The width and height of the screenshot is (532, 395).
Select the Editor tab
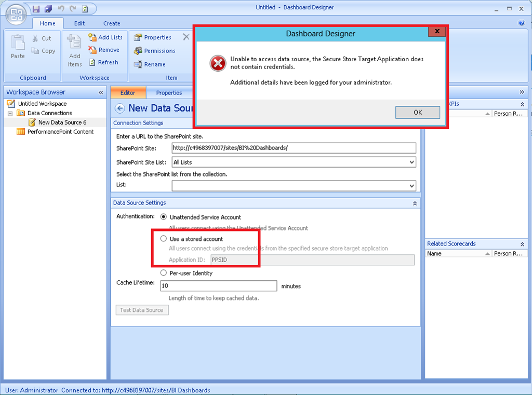[x=128, y=92]
